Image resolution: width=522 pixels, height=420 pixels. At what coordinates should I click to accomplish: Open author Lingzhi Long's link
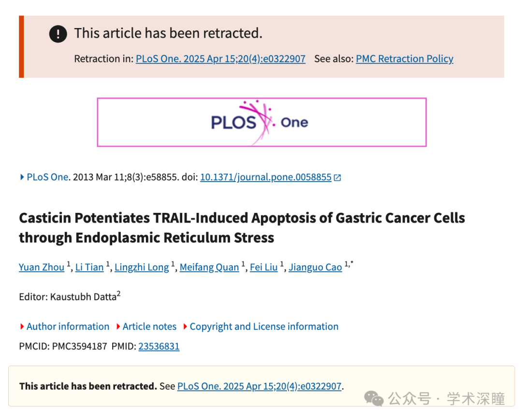[x=142, y=267]
